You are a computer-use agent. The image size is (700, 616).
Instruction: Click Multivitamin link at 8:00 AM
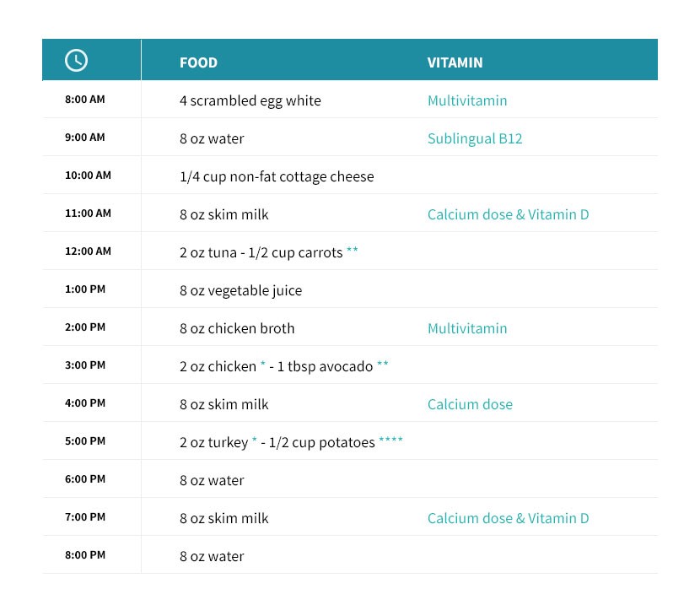[467, 100]
